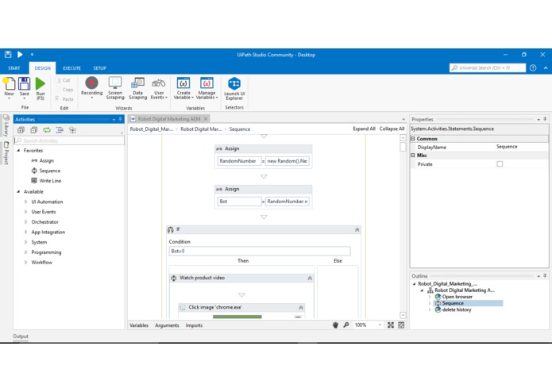The image size is (552, 392).
Task: Click Cut in the Edit group
Action: point(64,80)
